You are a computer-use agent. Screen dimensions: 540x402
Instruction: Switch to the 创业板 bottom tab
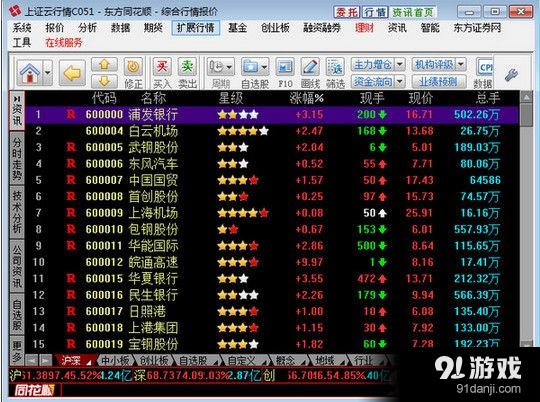coord(154,360)
